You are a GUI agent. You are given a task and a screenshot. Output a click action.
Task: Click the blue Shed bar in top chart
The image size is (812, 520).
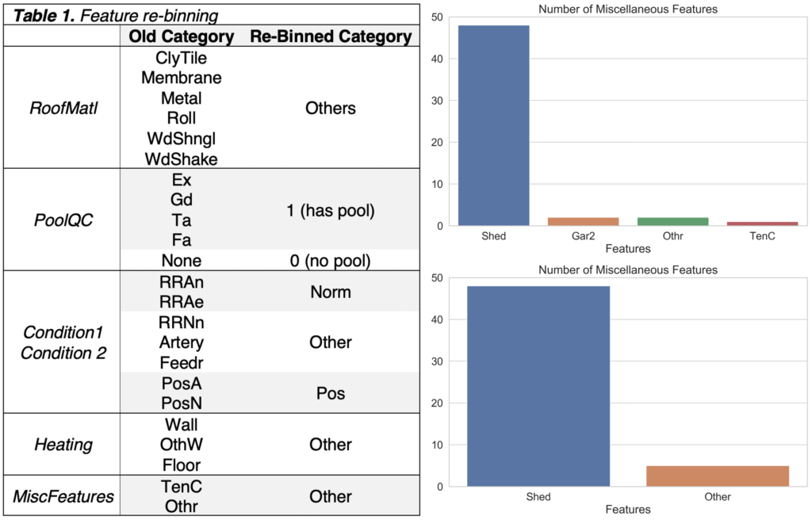click(493, 125)
